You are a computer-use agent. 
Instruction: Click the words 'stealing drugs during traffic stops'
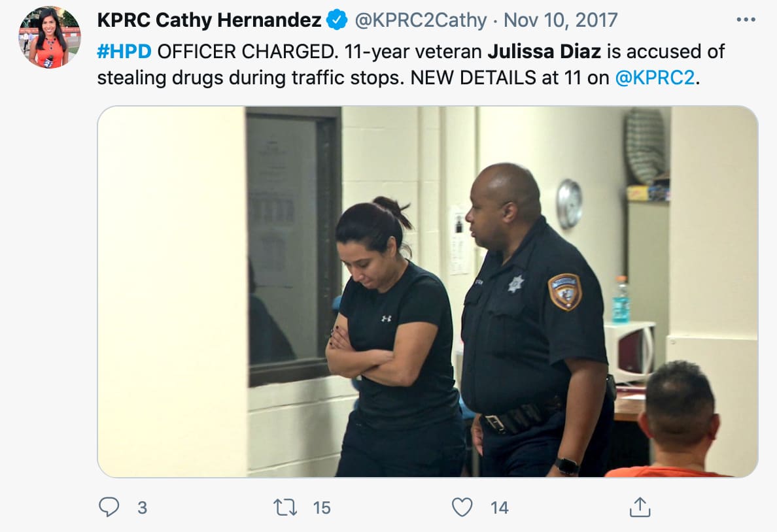[250, 78]
